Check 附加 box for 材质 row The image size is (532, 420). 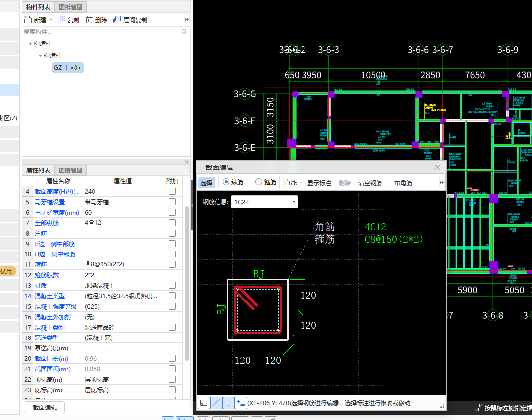pyautogui.click(x=172, y=285)
